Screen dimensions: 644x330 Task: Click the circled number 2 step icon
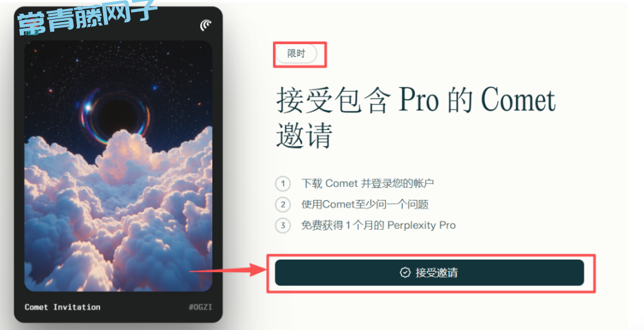click(x=283, y=204)
